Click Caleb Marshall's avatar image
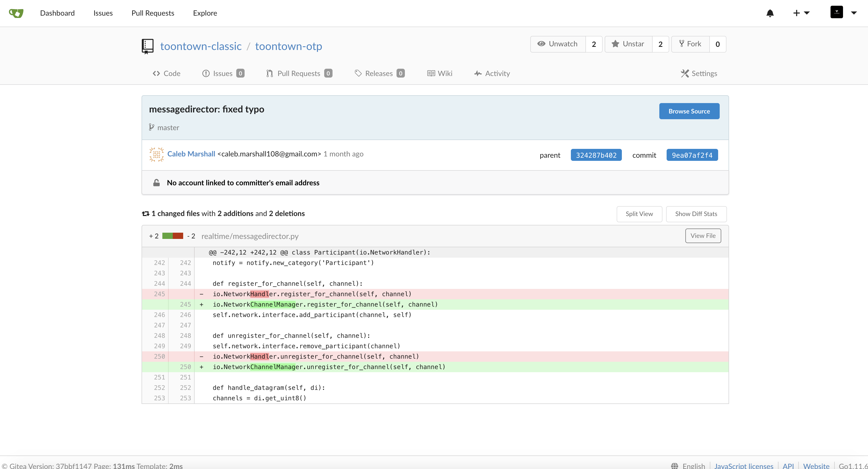 [x=156, y=154]
